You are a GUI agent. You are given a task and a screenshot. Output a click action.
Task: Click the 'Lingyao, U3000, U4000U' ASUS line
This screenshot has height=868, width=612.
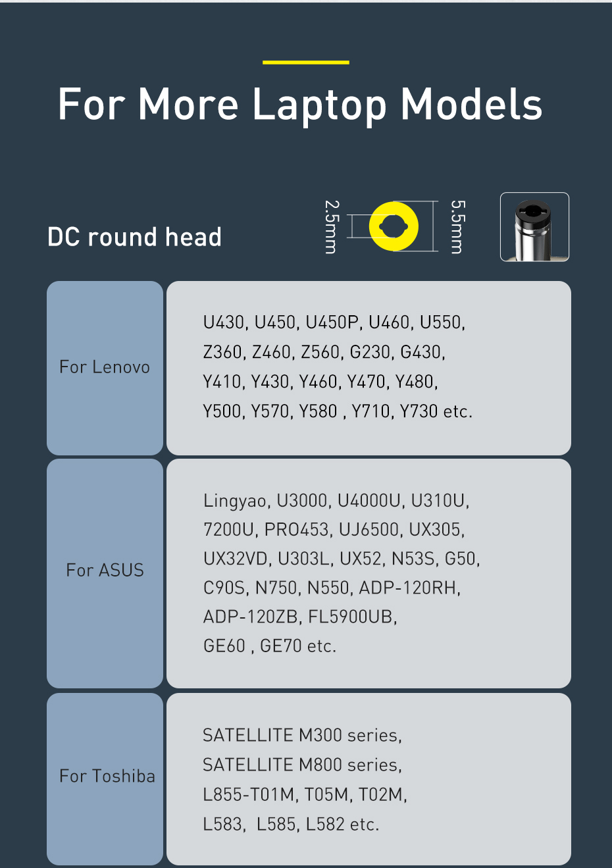336,501
